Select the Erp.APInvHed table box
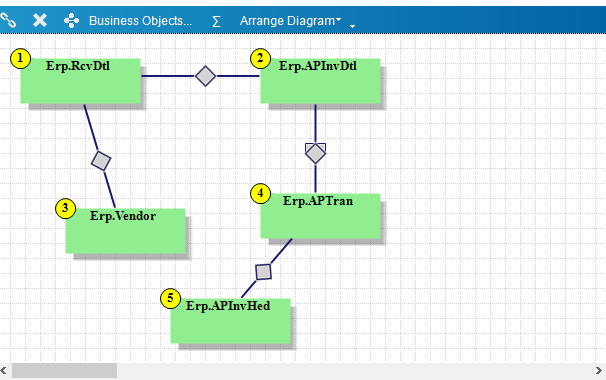Screen dimensions: 606x380 point(231,321)
